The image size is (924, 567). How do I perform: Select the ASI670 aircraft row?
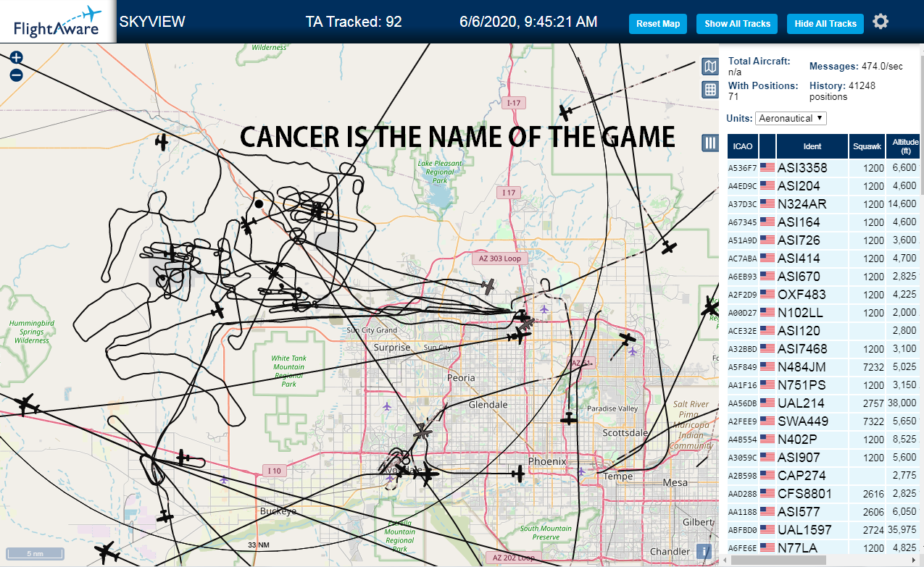825,277
